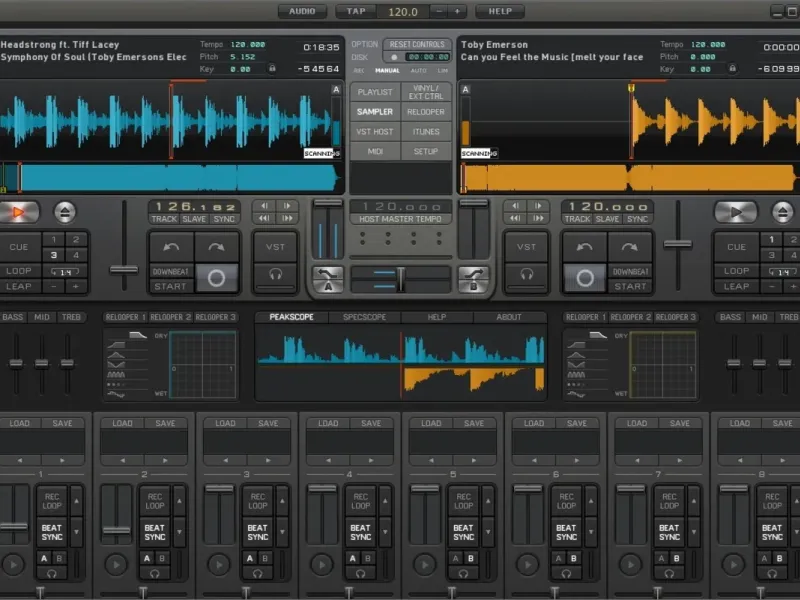Click the left deck redo curved arrow
The image size is (800, 600).
[217, 247]
